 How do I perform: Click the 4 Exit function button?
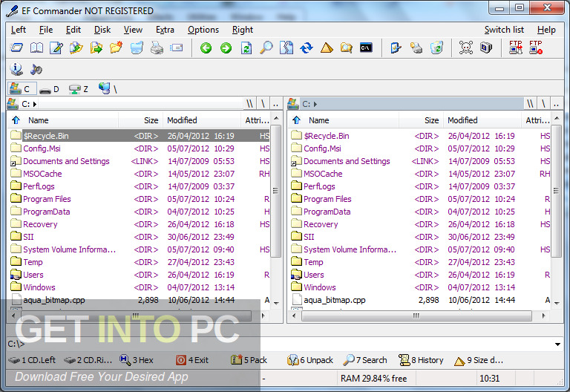[192, 360]
